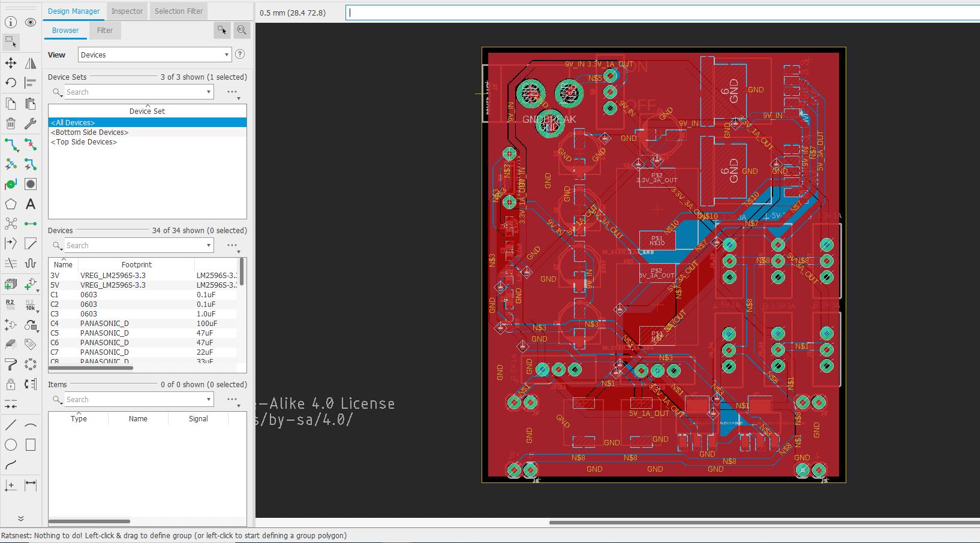Select the Circle drawing tool

(x=10, y=445)
